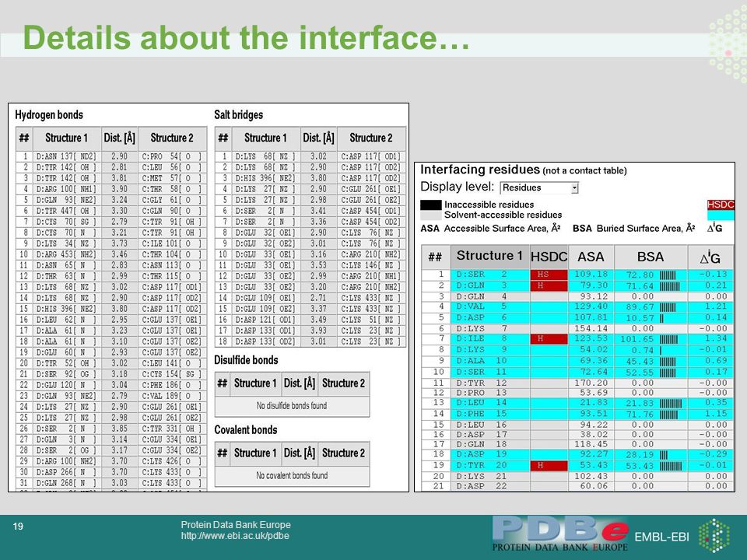Click Dist. [Å] header in Disulfide bonds table

click(299, 383)
